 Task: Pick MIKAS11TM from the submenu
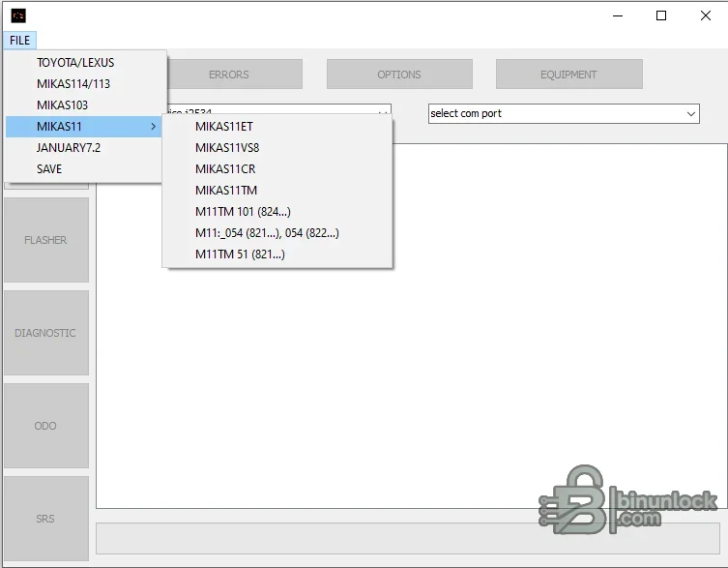[277, 191]
